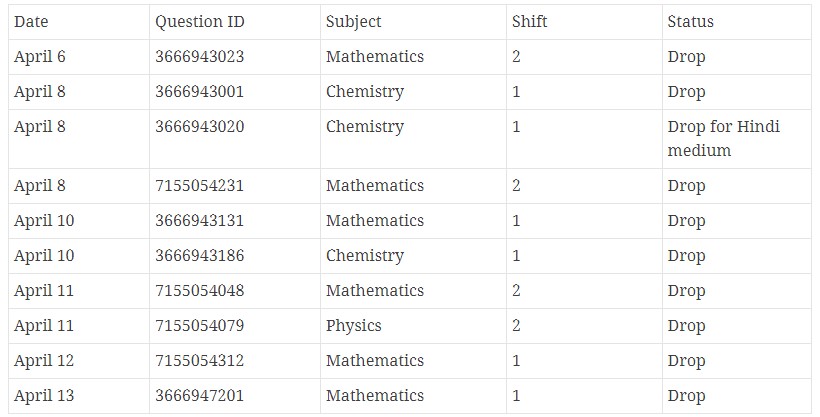Click the April 6 date cell
Image resolution: width=820 pixels, height=417 pixels.
[x=40, y=57]
